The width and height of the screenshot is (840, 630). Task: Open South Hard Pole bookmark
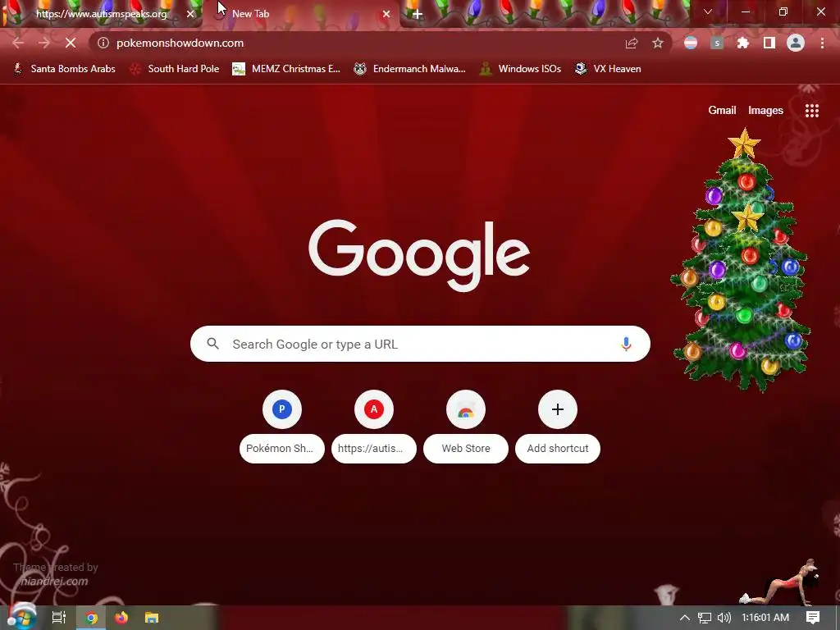tap(176, 69)
